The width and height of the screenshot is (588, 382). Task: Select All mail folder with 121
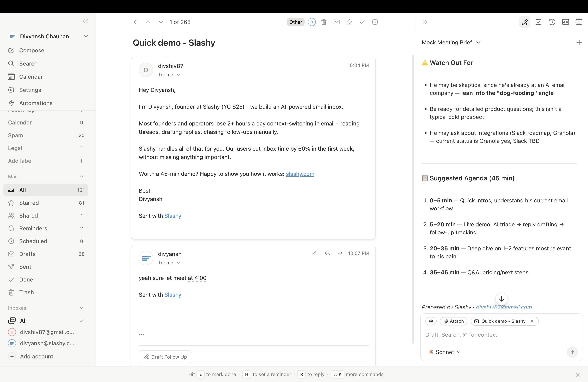(x=46, y=190)
